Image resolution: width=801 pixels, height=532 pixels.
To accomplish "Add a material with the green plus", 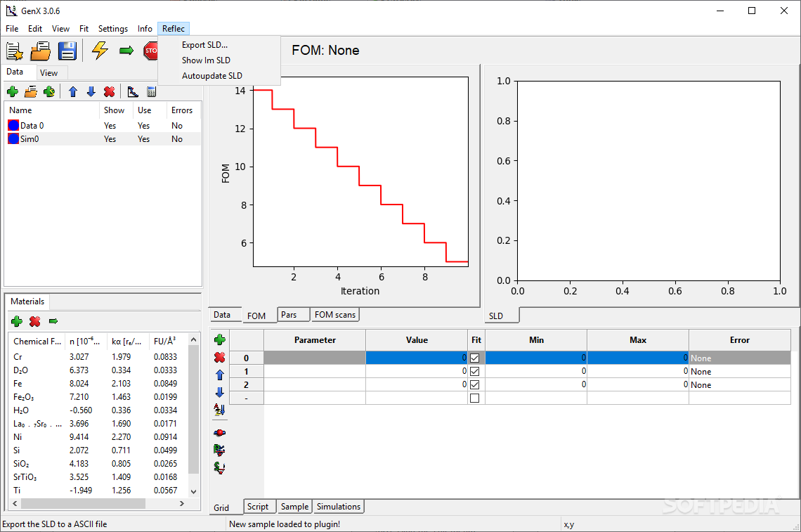I will (x=17, y=321).
